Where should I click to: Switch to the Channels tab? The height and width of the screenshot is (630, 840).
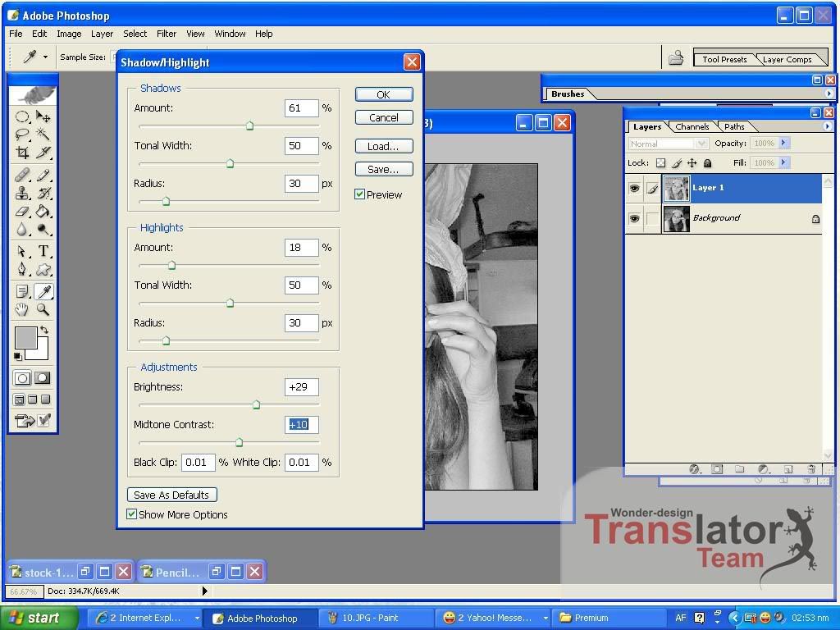click(x=692, y=127)
